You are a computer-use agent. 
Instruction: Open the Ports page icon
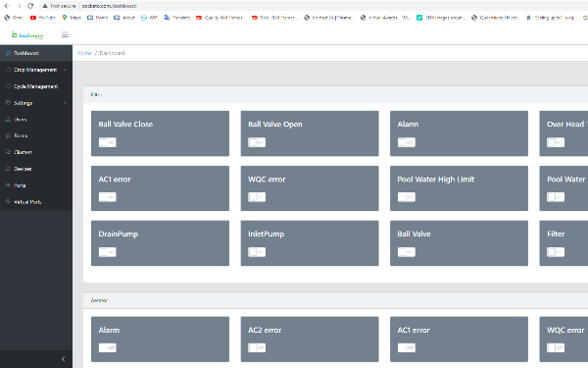(8, 185)
